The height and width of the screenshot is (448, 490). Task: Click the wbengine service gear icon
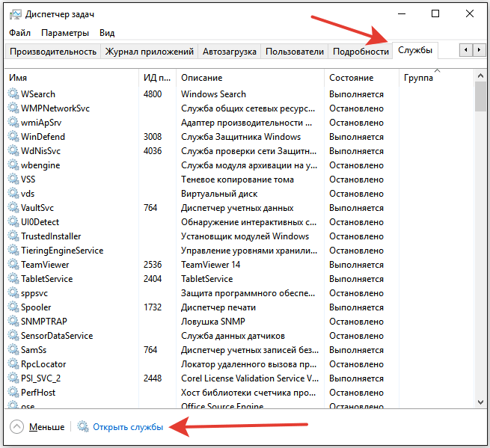(13, 165)
